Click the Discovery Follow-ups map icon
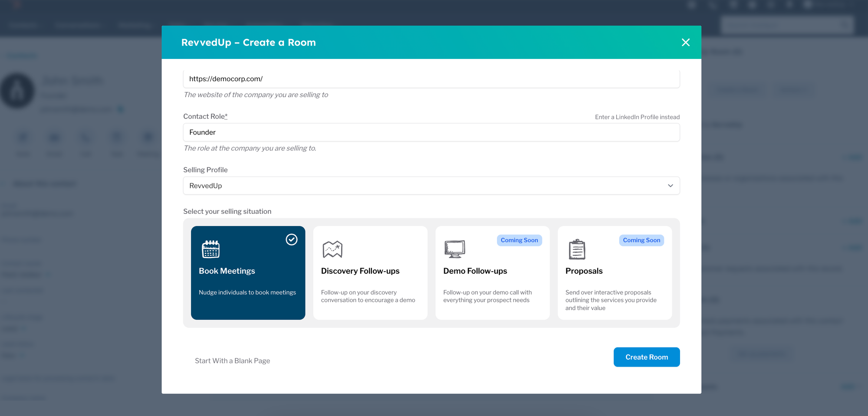This screenshot has width=868, height=416. click(x=332, y=249)
